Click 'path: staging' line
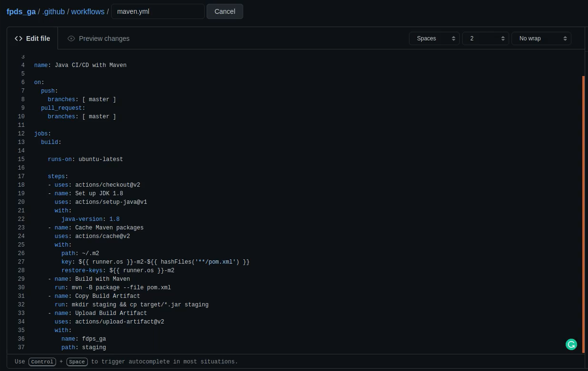This screenshot has height=371, width=588. pyautogui.click(x=84, y=347)
